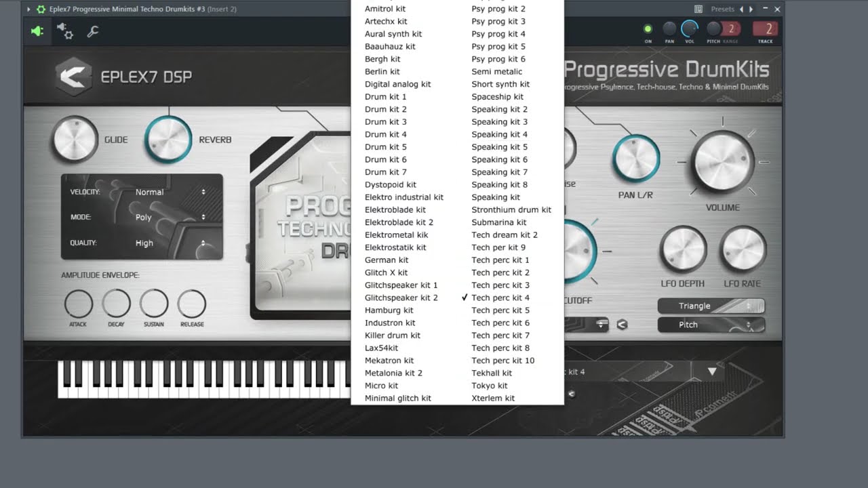Open filter type selector arrows
The width and height of the screenshot is (868, 488).
point(601,325)
